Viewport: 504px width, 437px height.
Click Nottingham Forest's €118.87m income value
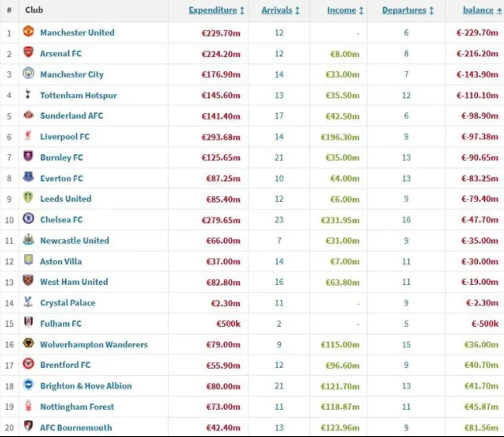(x=340, y=407)
